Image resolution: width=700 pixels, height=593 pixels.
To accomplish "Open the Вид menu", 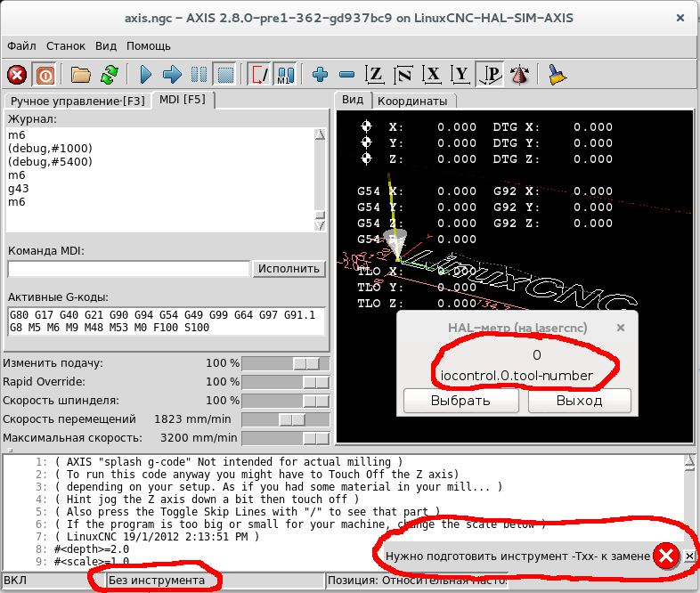I will point(106,46).
